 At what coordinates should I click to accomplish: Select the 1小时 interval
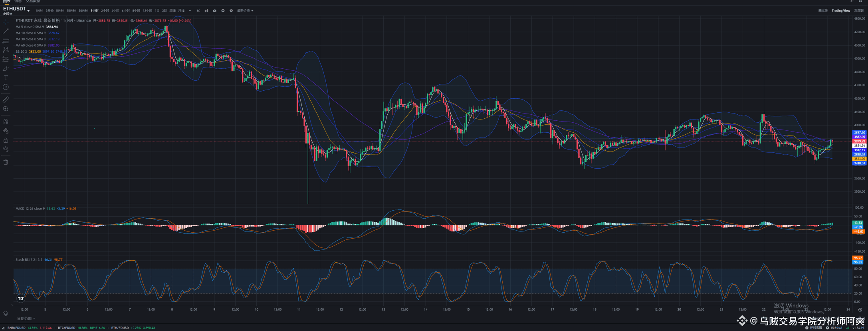[95, 11]
